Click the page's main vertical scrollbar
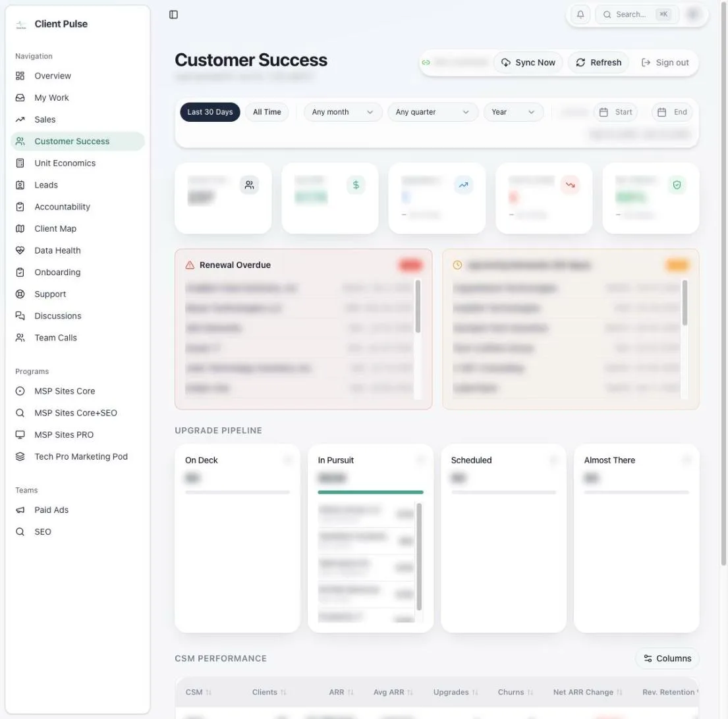728x719 pixels. (x=723, y=283)
